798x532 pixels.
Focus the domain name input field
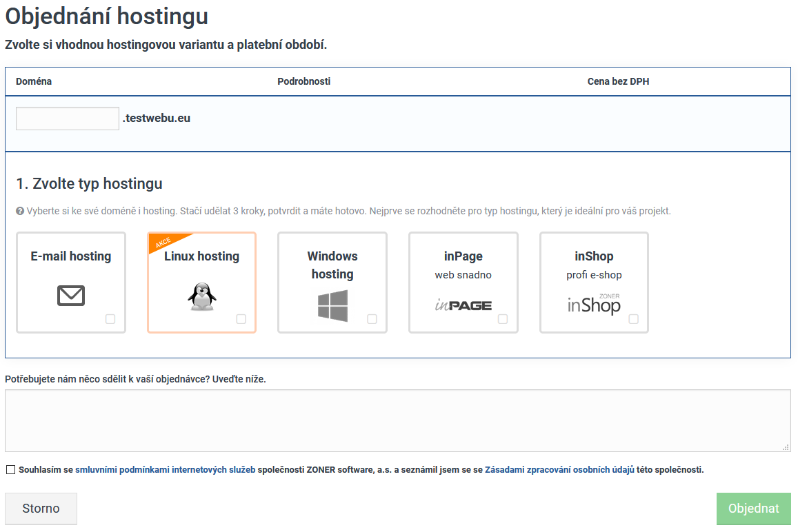pos(68,119)
